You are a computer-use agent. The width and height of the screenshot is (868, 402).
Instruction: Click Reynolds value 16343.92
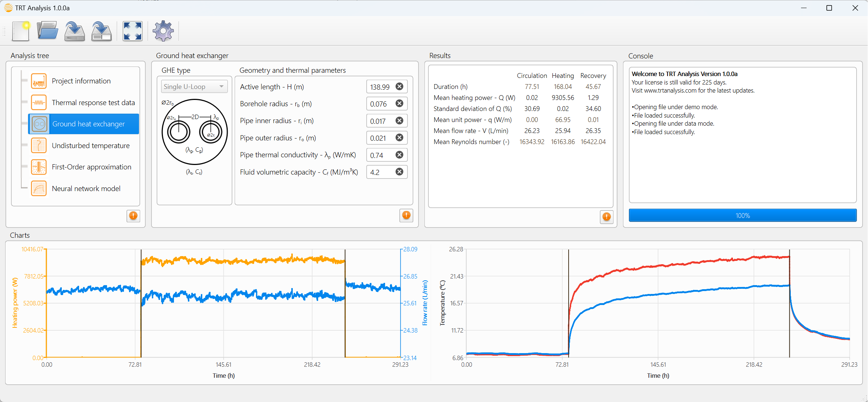(x=532, y=142)
